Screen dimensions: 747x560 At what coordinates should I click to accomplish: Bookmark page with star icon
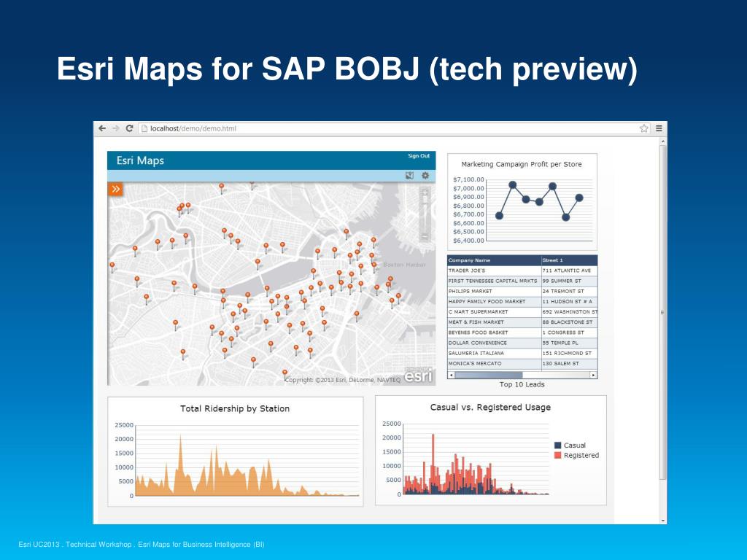point(643,128)
